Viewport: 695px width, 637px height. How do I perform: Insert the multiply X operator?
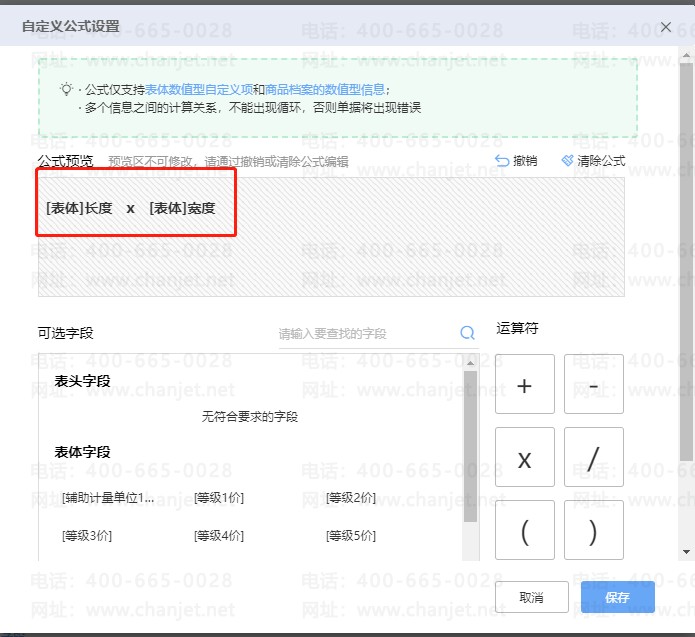coord(524,457)
